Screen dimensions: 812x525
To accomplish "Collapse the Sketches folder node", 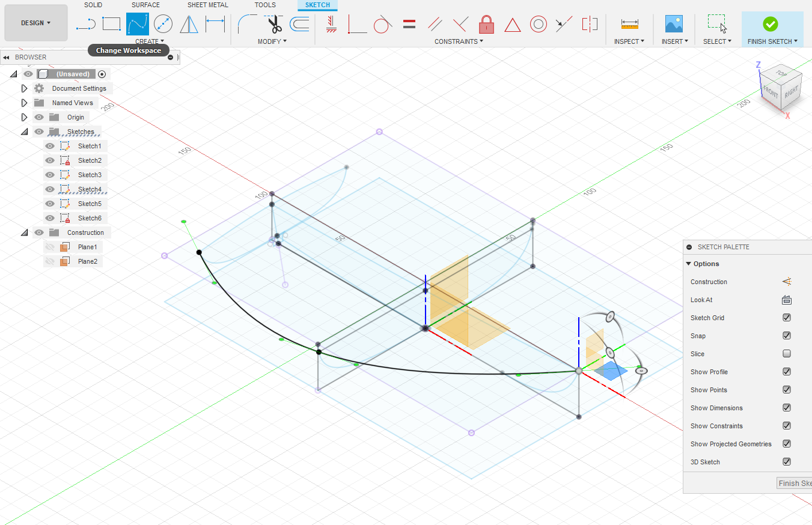I will coord(24,132).
